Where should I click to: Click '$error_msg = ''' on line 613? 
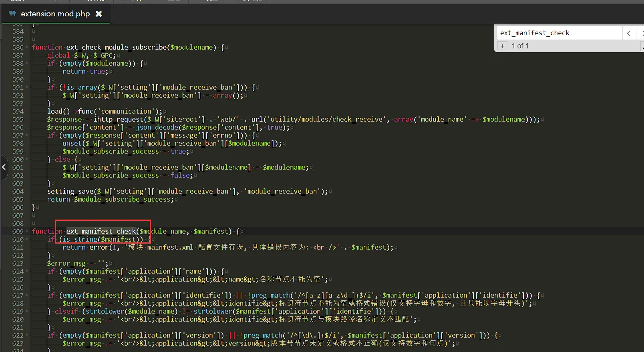[x=78, y=263]
